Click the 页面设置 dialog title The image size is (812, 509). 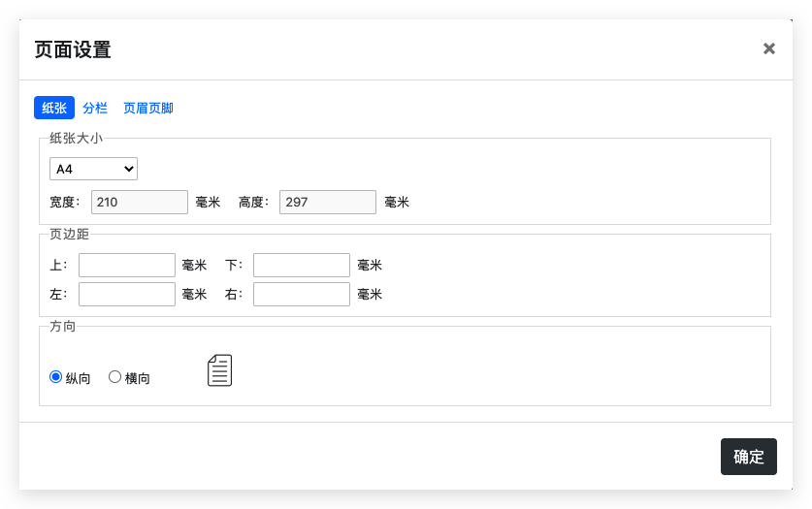tap(73, 49)
